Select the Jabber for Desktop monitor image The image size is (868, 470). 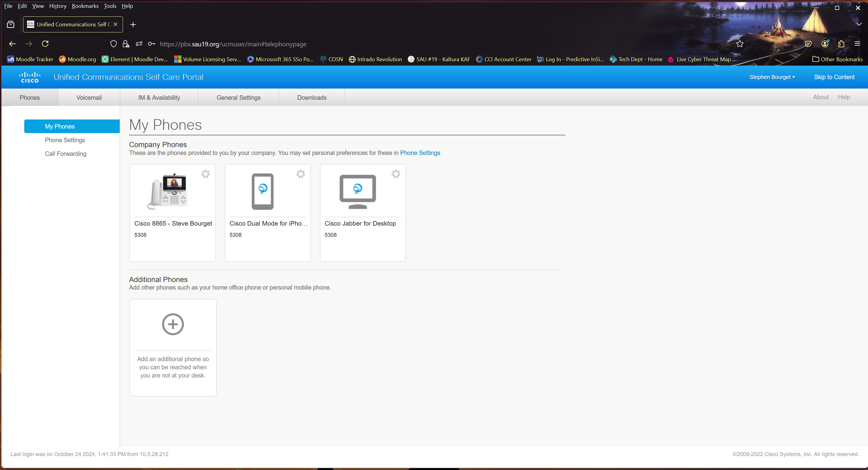(358, 192)
